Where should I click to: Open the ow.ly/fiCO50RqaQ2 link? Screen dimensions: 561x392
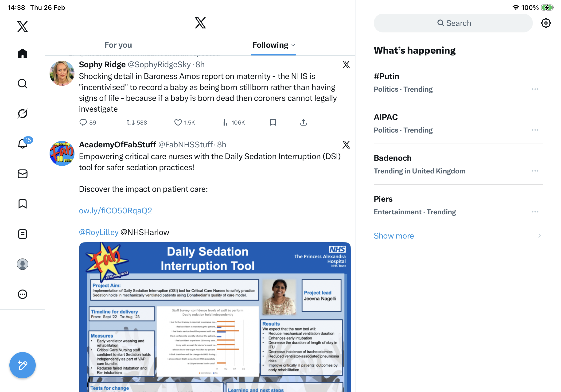(x=115, y=211)
